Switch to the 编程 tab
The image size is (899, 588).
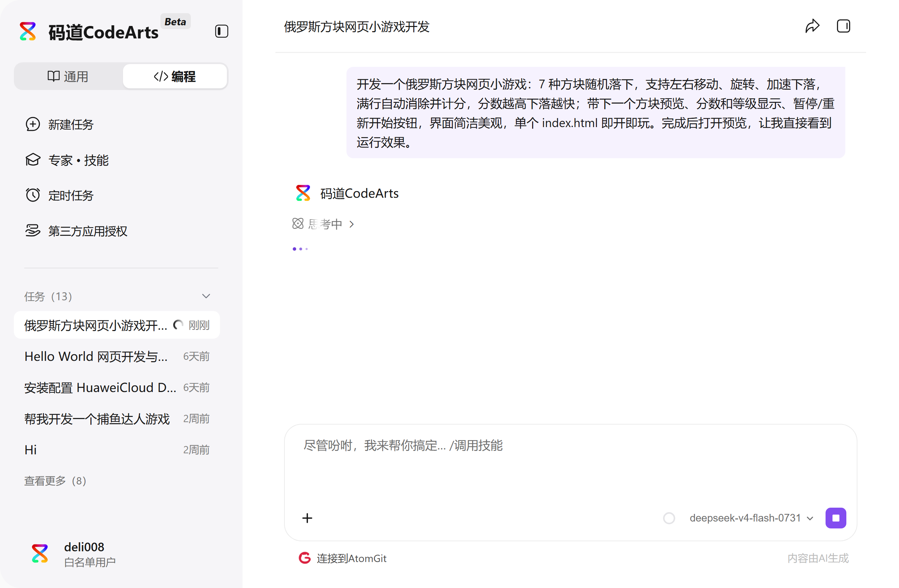175,76
